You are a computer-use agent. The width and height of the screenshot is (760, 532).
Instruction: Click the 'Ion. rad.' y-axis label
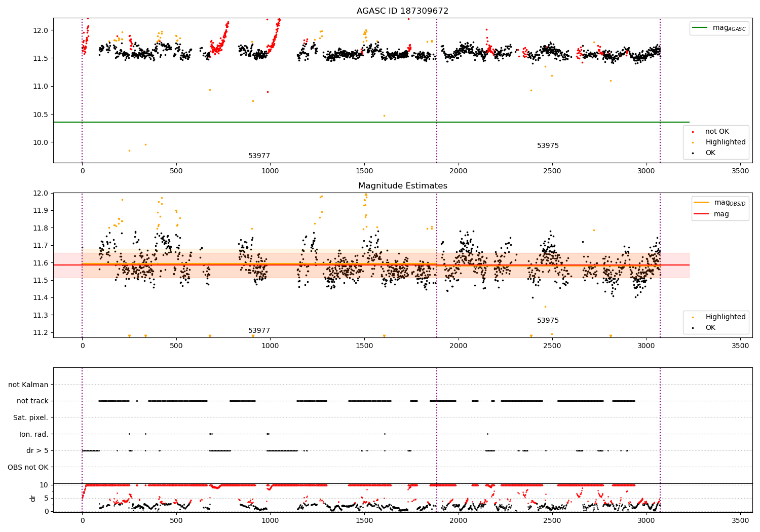pos(34,434)
